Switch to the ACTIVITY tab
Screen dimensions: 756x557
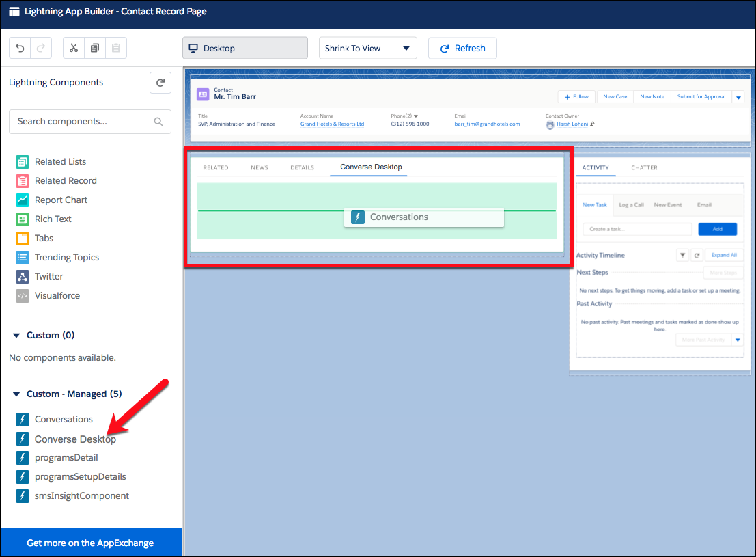tap(596, 168)
